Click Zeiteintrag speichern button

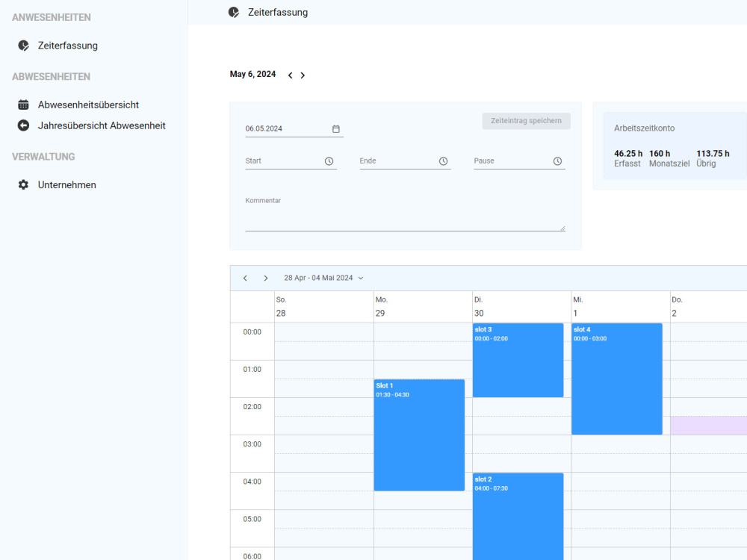(x=526, y=121)
